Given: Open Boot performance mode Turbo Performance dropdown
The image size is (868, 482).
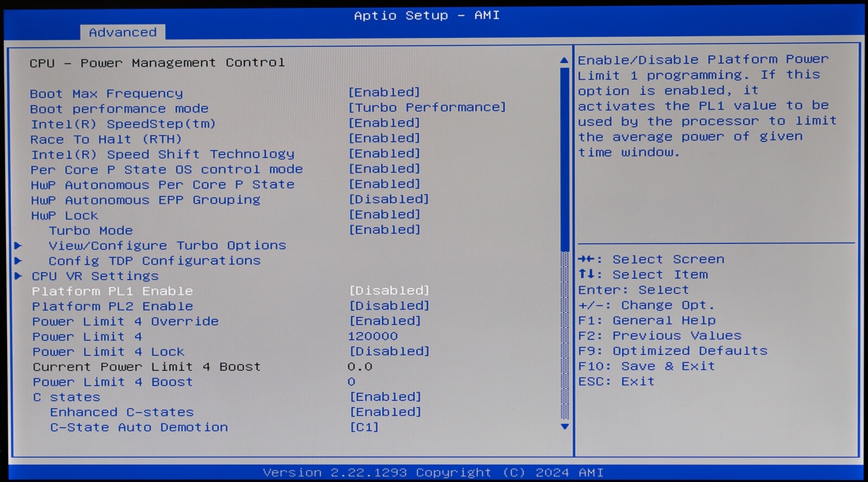Looking at the screenshot, I should point(427,107).
